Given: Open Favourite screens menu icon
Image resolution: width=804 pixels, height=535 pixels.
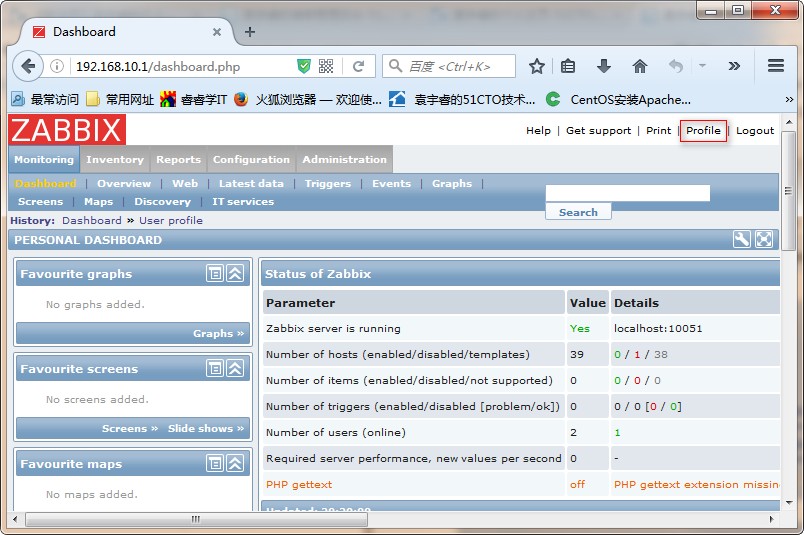Looking at the screenshot, I should pyautogui.click(x=215, y=368).
